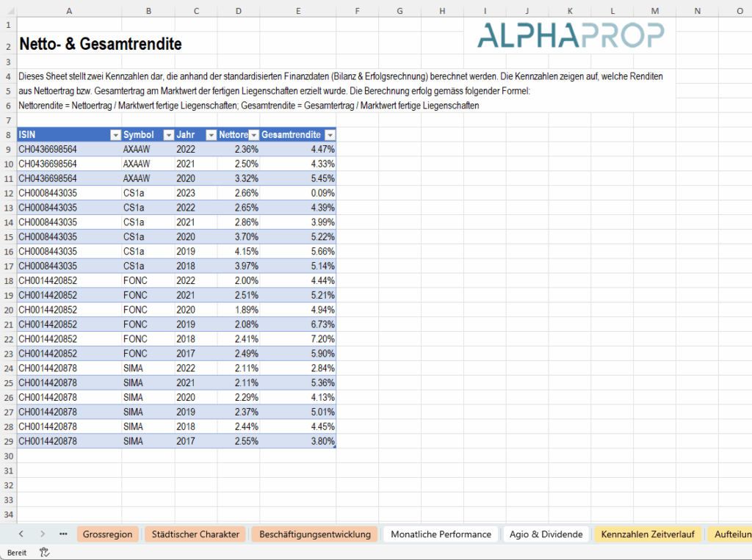Select column E header
752x560 pixels.
298,11
